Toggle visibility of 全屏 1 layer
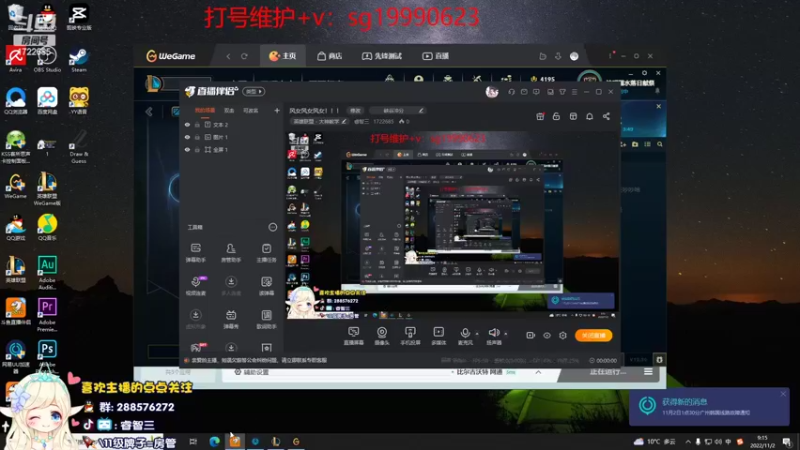The image size is (800, 450). (x=187, y=149)
